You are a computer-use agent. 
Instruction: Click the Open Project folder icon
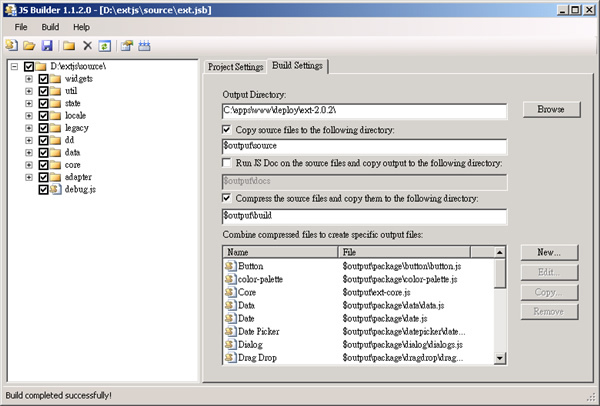click(29, 46)
